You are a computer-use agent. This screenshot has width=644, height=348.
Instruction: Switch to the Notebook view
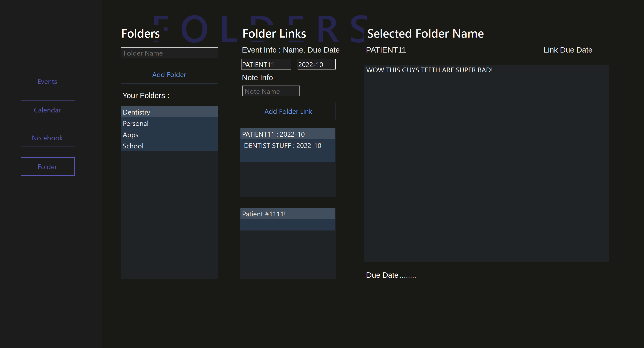click(48, 137)
